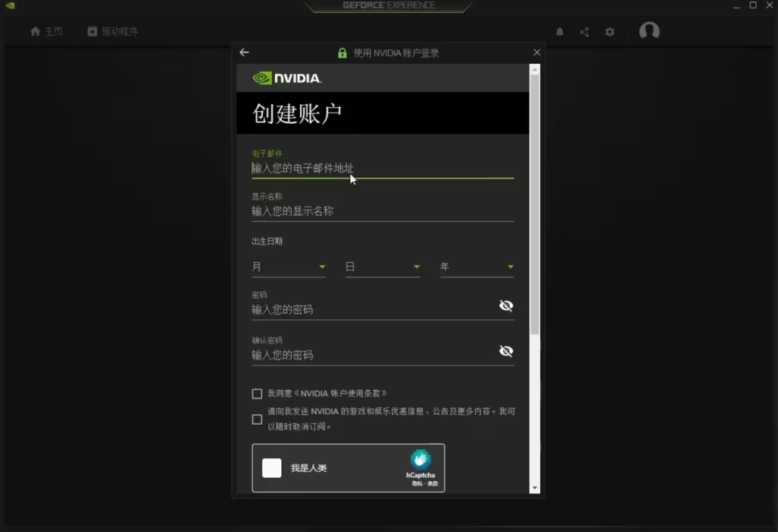778x532 pixels.
Task: Open the notifications bell
Action: (x=560, y=32)
